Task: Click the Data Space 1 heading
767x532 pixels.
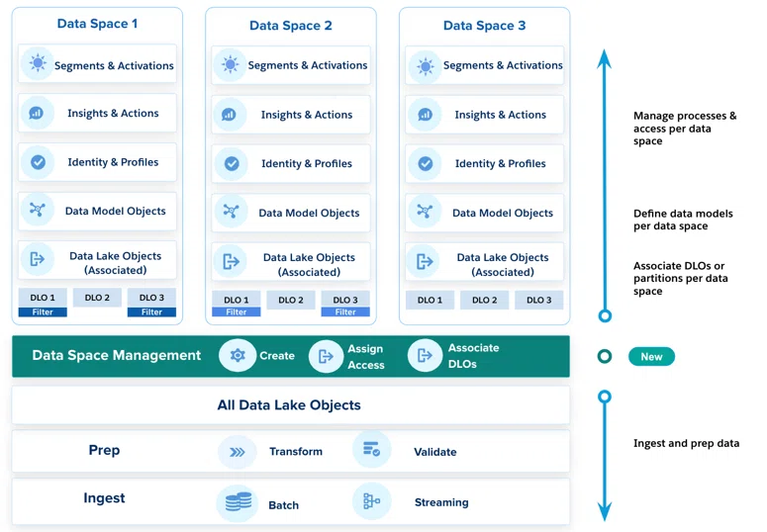Action: [97, 24]
